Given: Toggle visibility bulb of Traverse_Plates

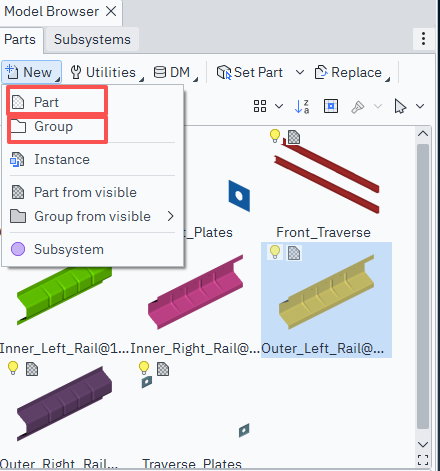Looking at the screenshot, I should click(144, 368).
